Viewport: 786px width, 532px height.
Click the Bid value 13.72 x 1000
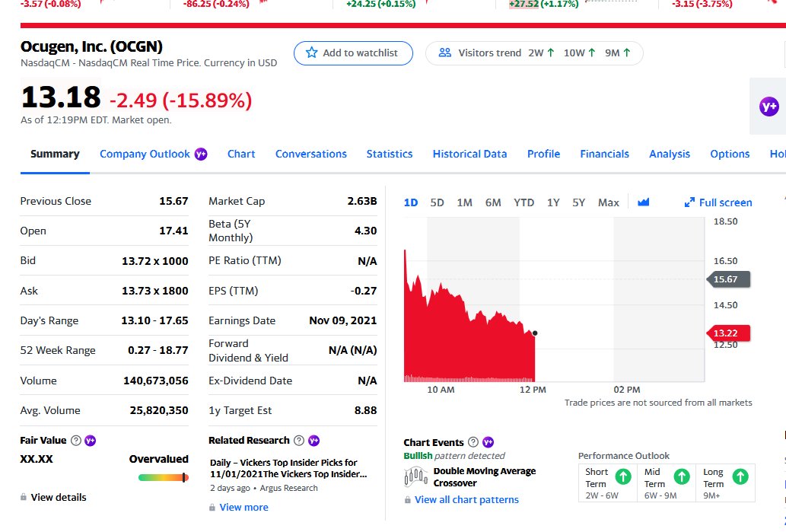click(155, 261)
